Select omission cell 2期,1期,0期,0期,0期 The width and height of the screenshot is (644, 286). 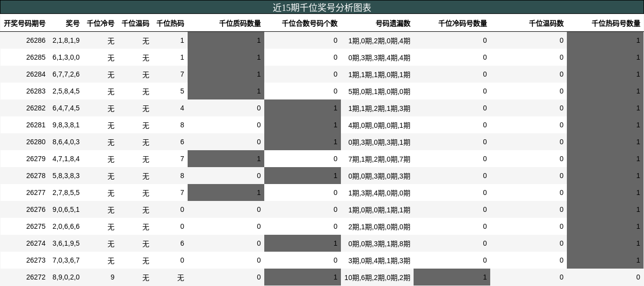point(379,227)
